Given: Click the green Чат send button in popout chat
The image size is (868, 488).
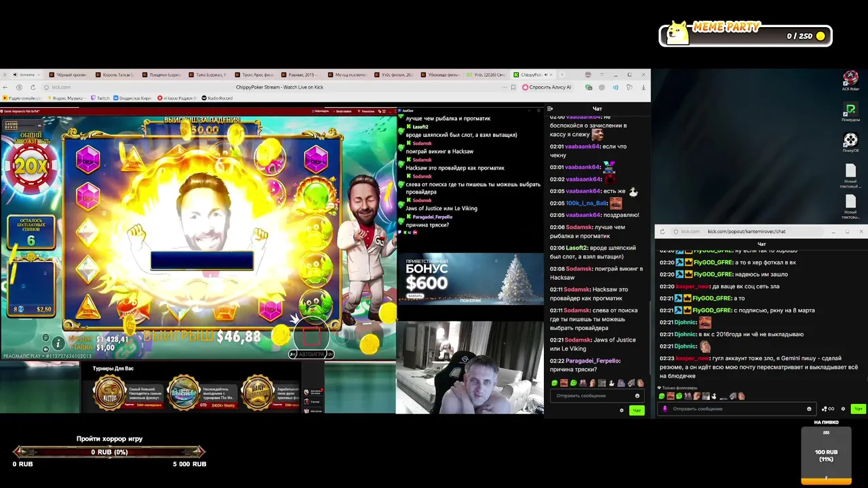Looking at the screenshot, I should coord(858,409).
